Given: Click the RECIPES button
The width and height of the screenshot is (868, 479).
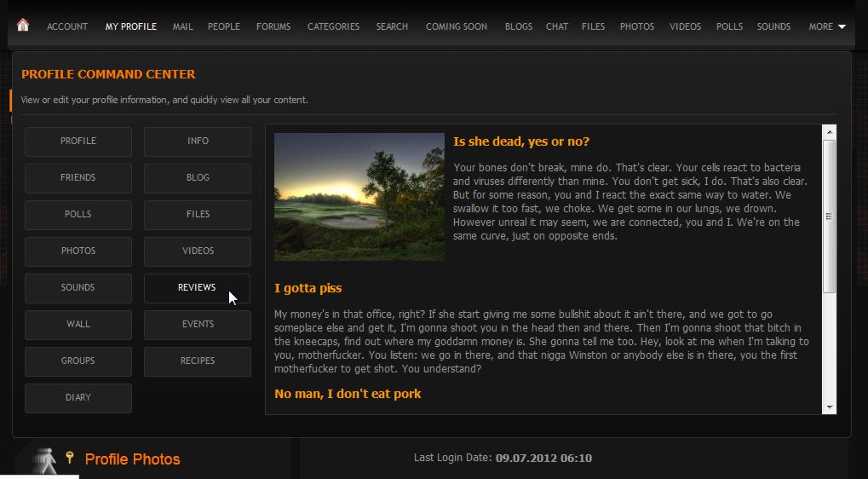Looking at the screenshot, I should [198, 361].
